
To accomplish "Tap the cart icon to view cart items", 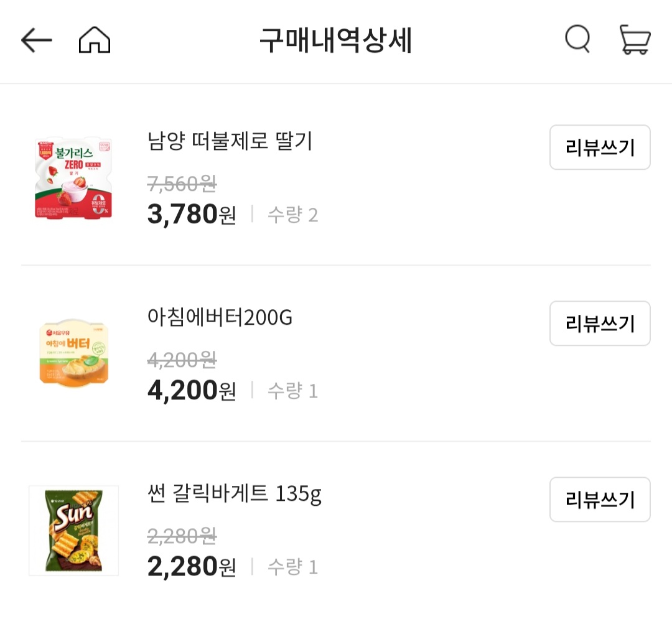I will (636, 39).
